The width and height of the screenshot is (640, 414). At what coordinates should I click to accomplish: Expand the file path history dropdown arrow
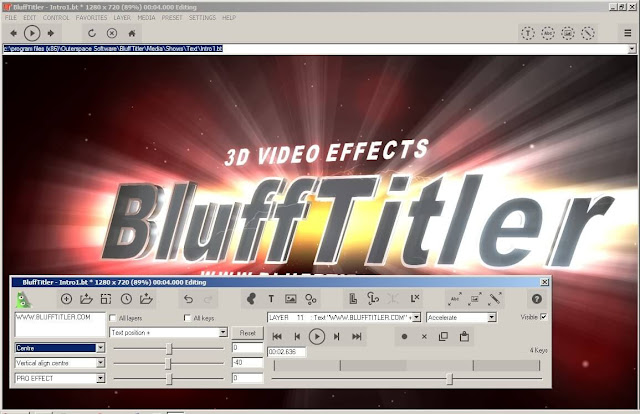point(632,49)
